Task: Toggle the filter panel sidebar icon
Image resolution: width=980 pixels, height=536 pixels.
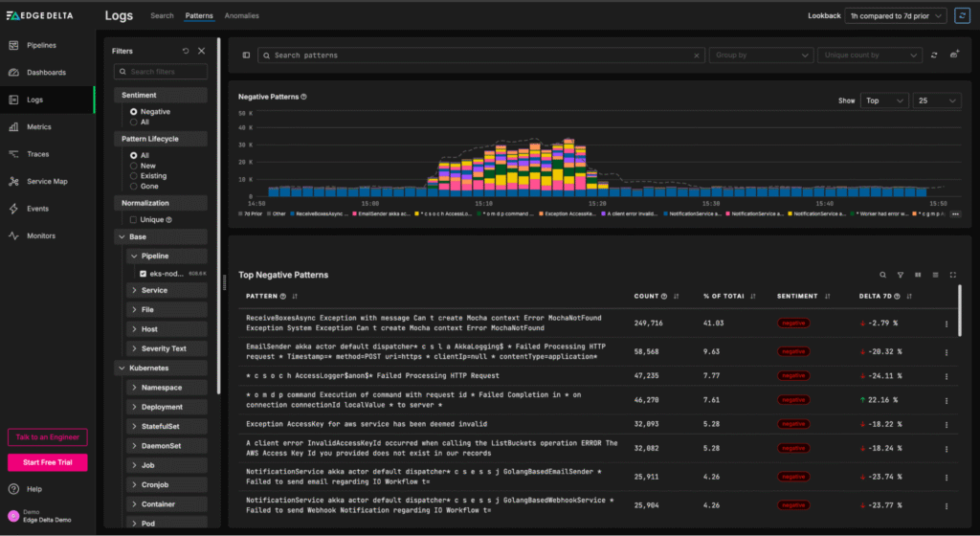Action: [246, 56]
